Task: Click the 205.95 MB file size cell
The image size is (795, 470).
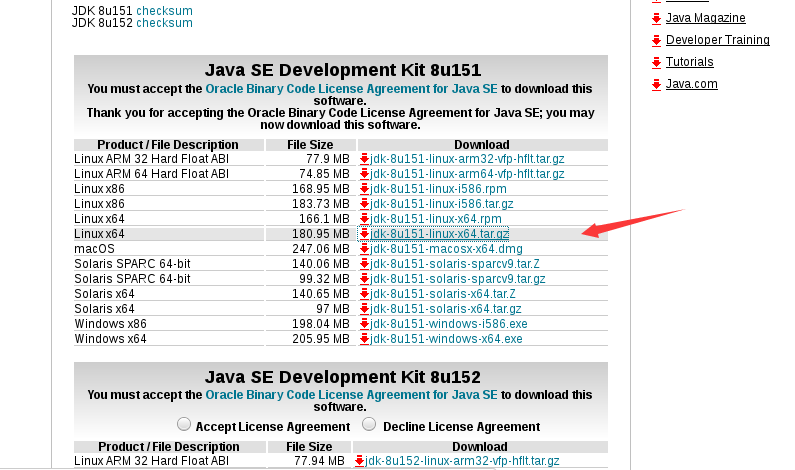Action: (x=311, y=339)
